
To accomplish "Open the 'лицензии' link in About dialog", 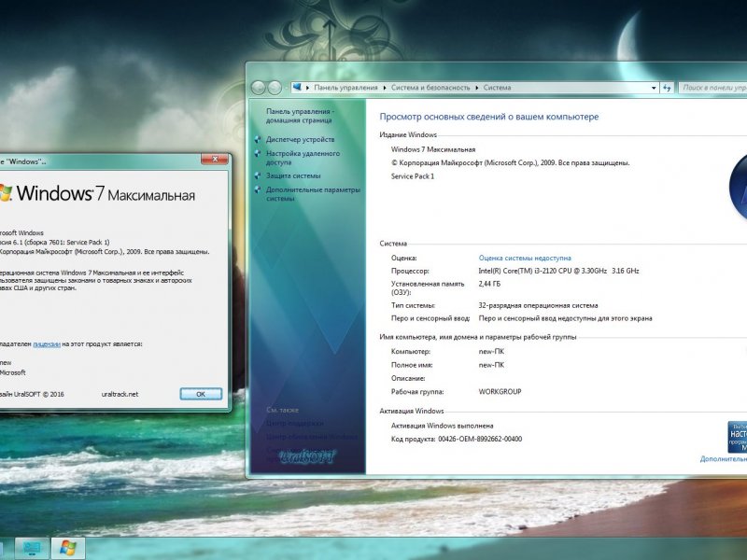I will pos(47,343).
